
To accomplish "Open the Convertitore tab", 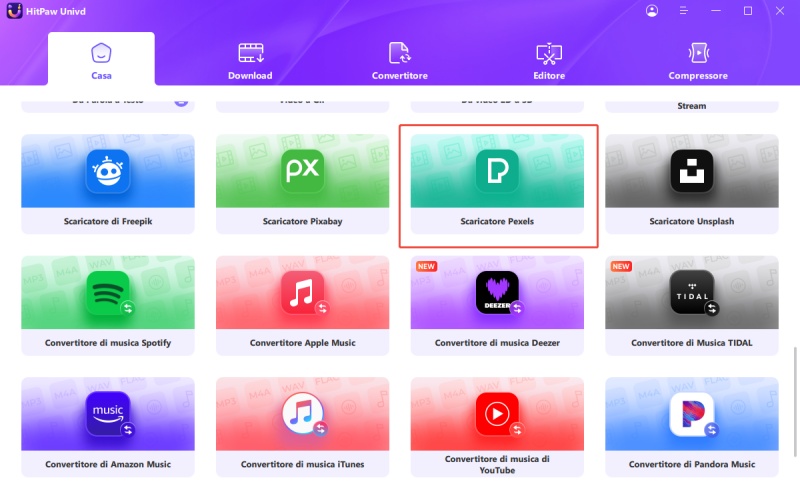I will [x=399, y=62].
